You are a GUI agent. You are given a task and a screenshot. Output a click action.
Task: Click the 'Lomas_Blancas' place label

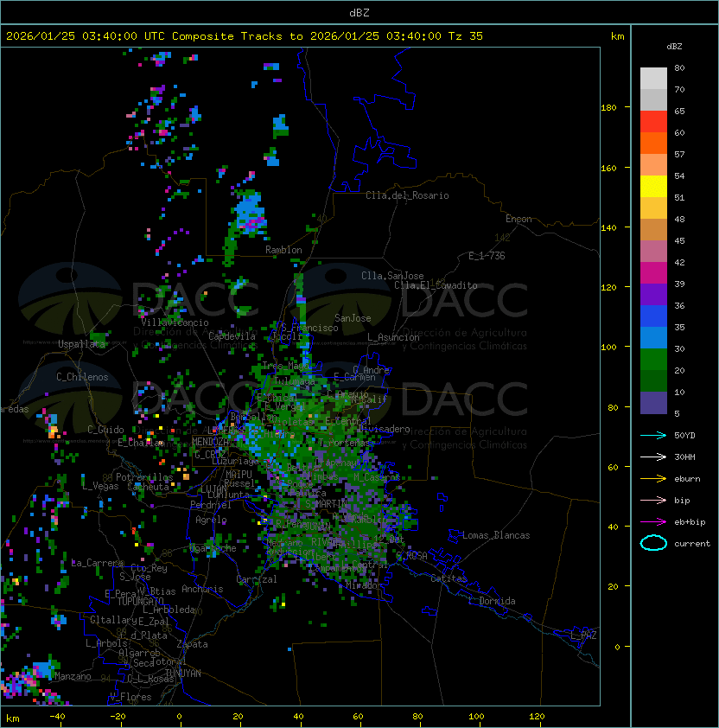(496, 535)
